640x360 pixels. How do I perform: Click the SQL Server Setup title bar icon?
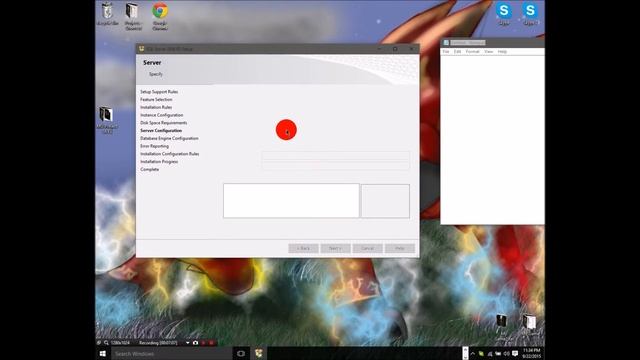pos(142,49)
